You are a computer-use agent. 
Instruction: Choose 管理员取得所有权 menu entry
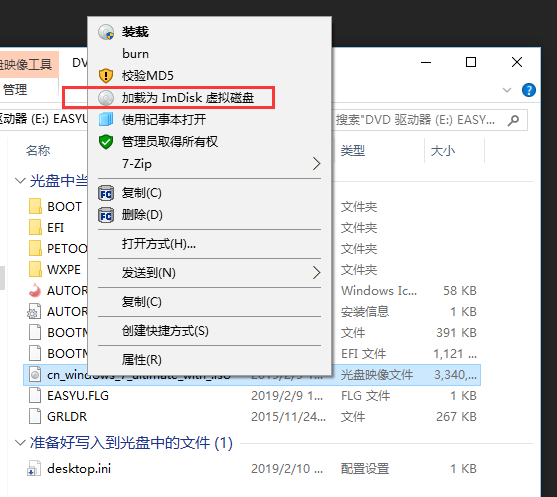coord(210,142)
